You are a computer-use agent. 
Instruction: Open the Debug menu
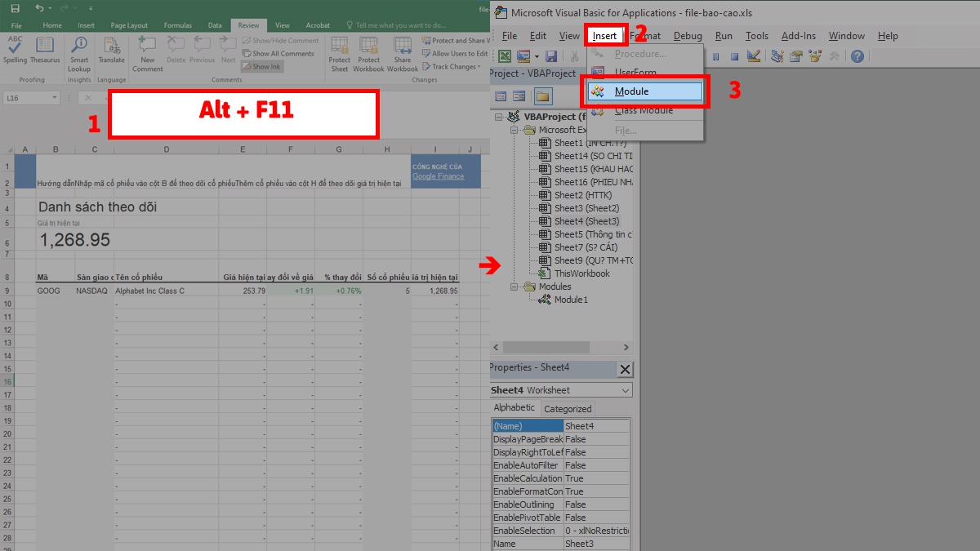pos(688,35)
